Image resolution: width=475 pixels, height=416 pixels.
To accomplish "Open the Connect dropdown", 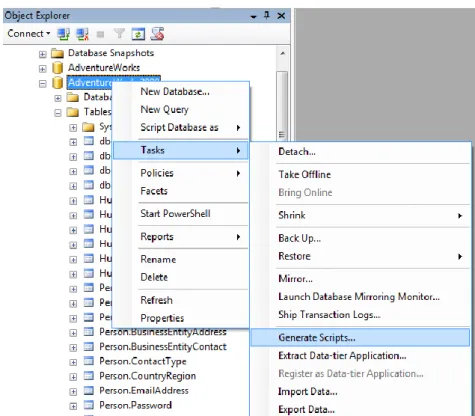I will pyautogui.click(x=29, y=33).
